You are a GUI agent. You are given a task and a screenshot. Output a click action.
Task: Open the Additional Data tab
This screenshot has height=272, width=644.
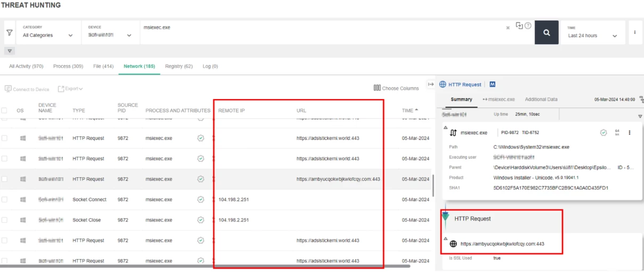pos(541,100)
